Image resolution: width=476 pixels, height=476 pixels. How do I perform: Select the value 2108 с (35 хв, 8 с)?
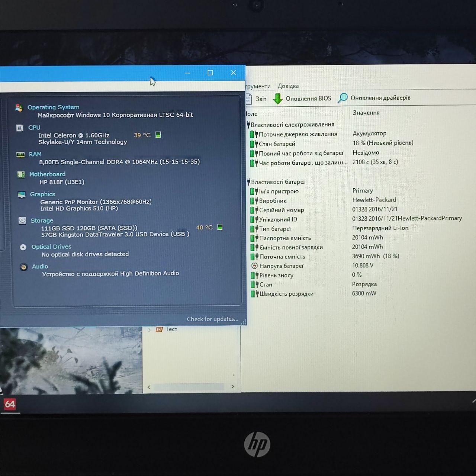point(375,162)
